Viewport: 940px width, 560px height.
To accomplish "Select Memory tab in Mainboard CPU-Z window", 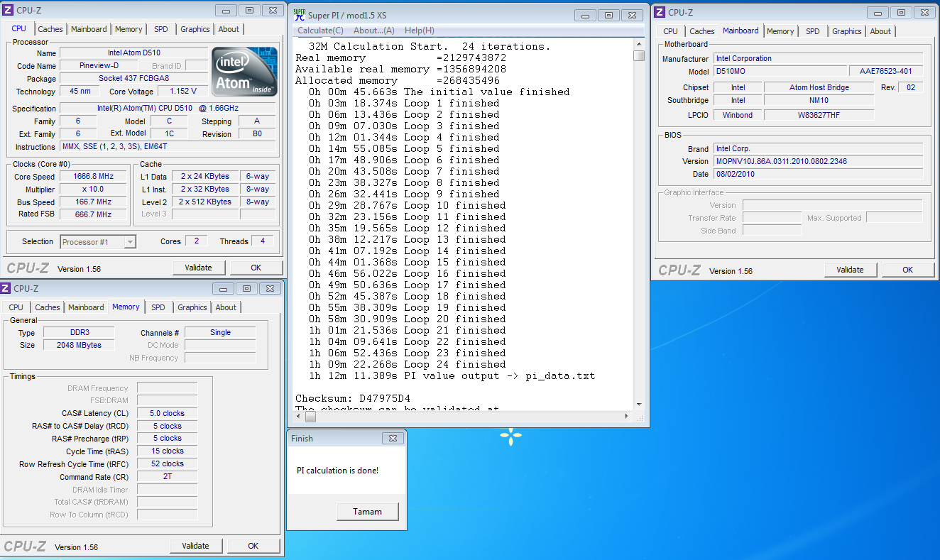I will 780,31.
